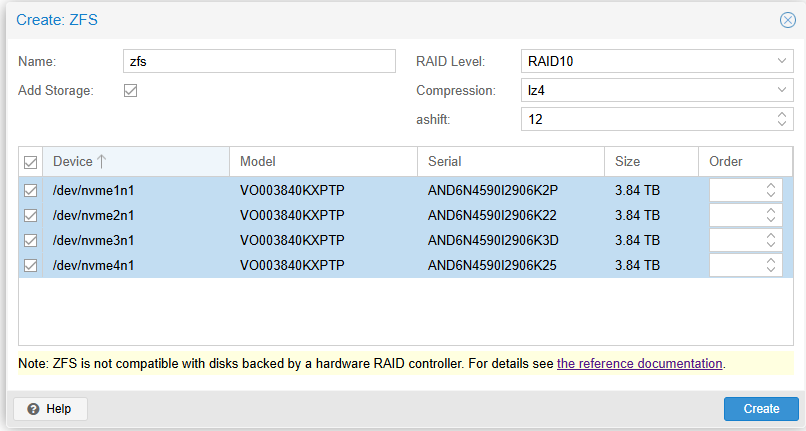
Task: Sort by the Serial column header
Action: [510, 162]
